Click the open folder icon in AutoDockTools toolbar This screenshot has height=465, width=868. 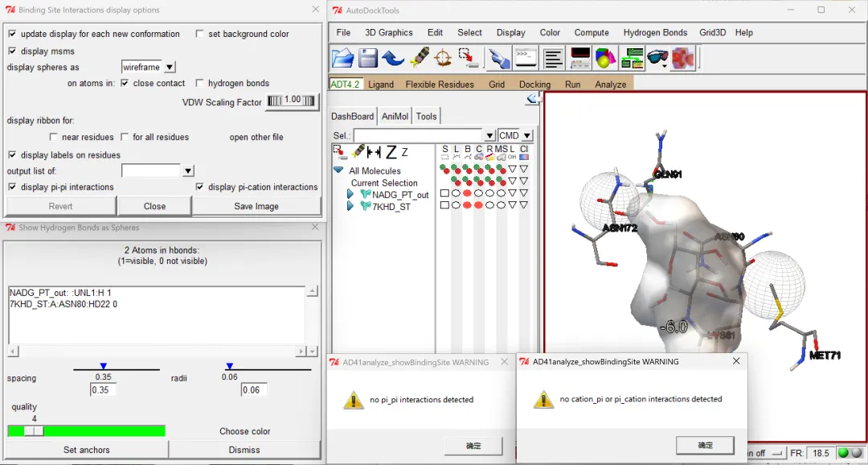(x=342, y=58)
